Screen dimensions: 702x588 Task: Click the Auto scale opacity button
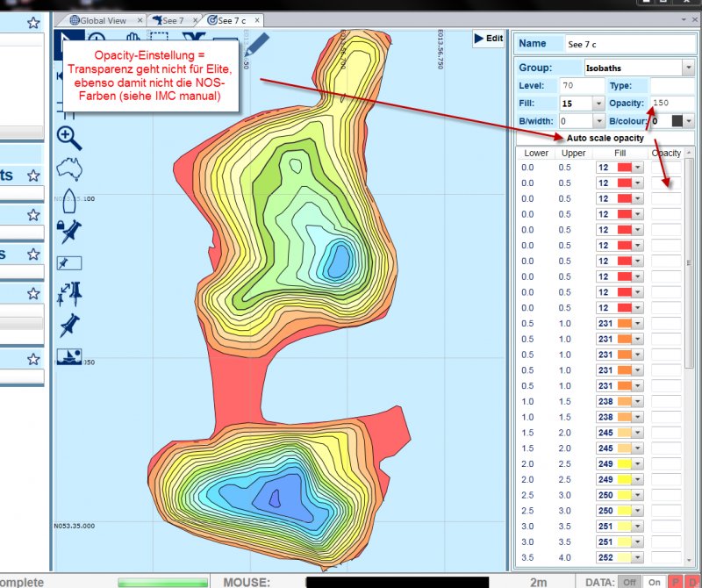pyautogui.click(x=605, y=138)
